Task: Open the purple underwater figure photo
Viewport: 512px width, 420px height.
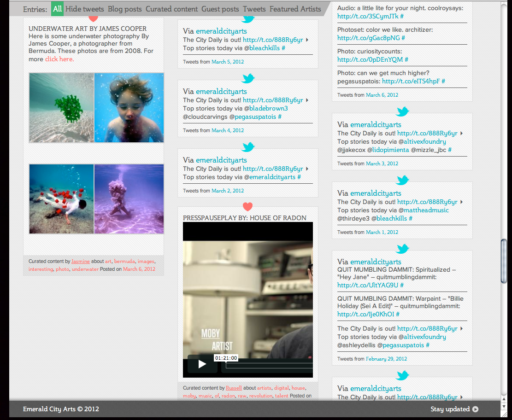Action: [x=129, y=199]
